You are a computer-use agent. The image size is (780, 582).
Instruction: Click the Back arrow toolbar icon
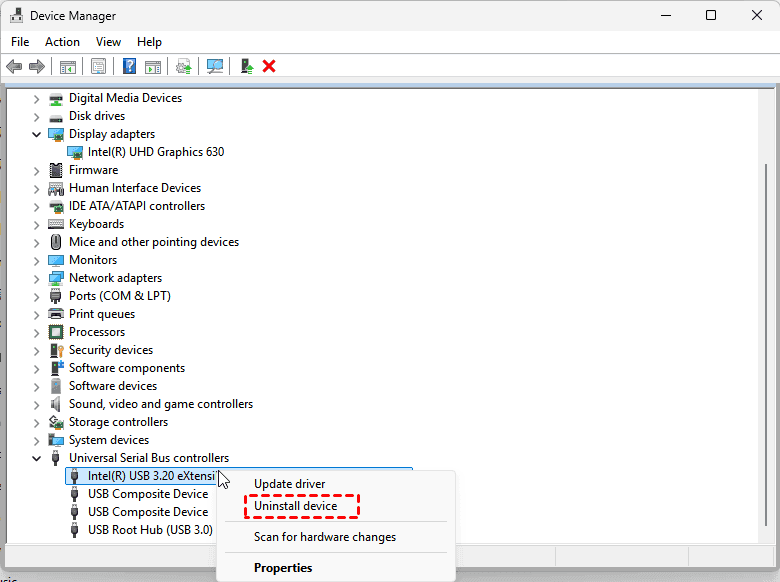pos(14,66)
